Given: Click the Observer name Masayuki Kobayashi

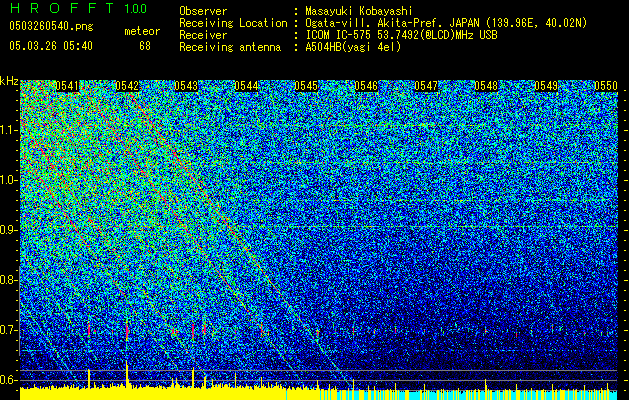Looking at the screenshot, I should (x=359, y=11).
